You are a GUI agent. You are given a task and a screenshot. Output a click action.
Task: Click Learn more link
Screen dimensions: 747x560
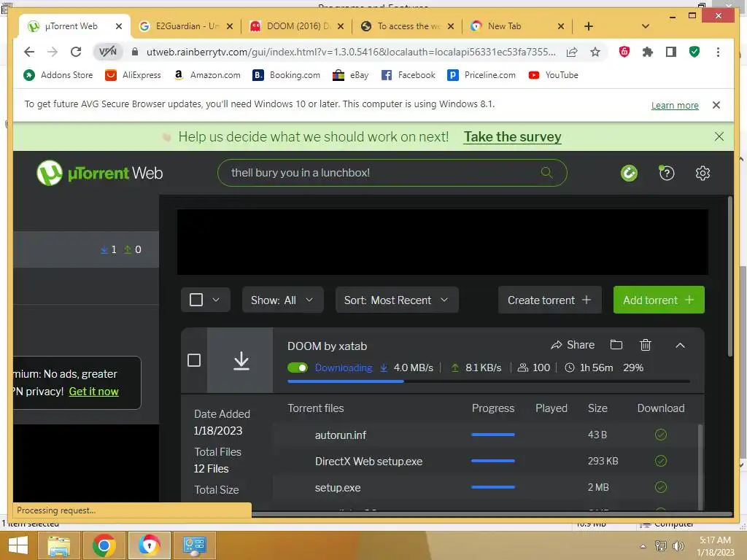675,105
